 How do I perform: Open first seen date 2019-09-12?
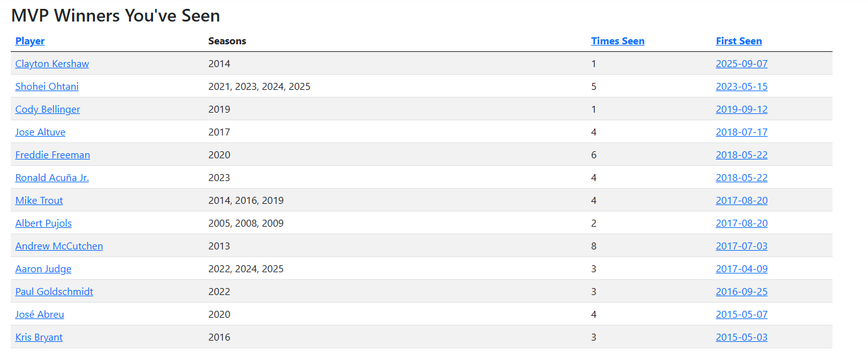741,110
